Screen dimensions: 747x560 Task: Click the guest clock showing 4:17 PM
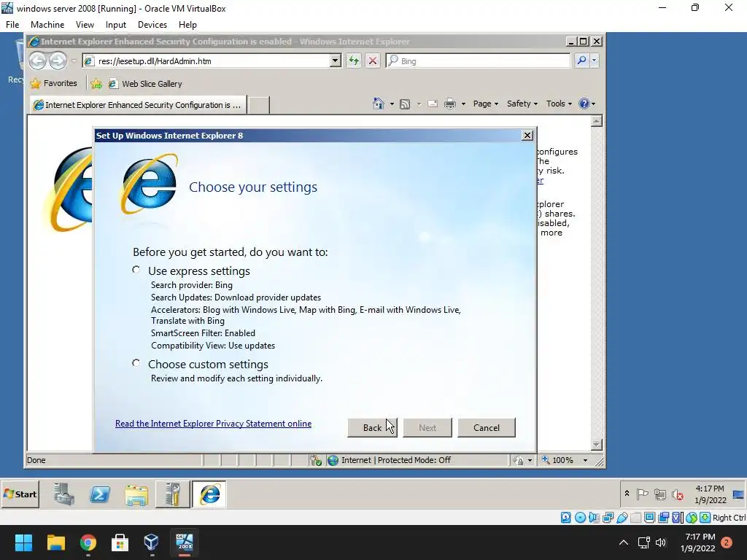pos(710,494)
